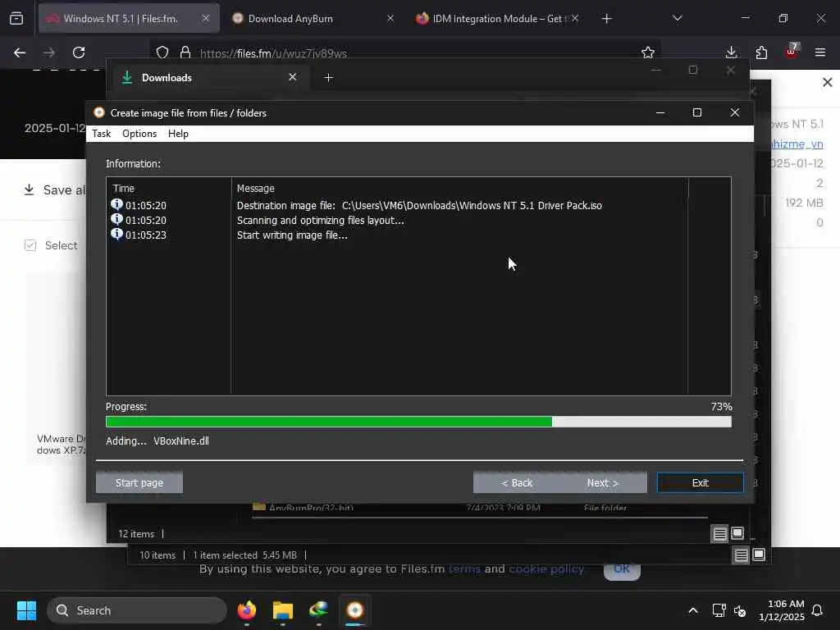Click the taskbar Search box
Image resolution: width=840 pixels, height=630 pixels.
(x=137, y=610)
